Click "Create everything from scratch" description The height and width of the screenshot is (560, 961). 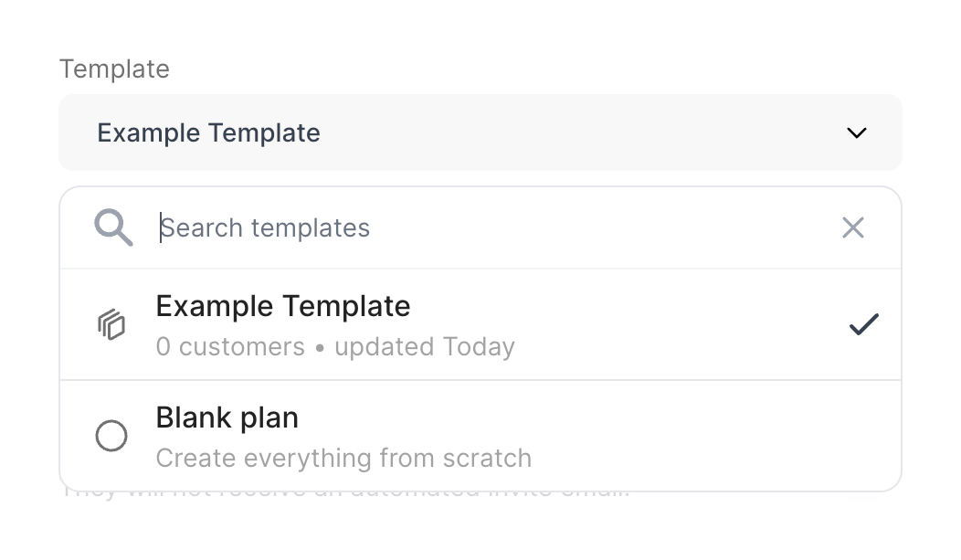(343, 458)
